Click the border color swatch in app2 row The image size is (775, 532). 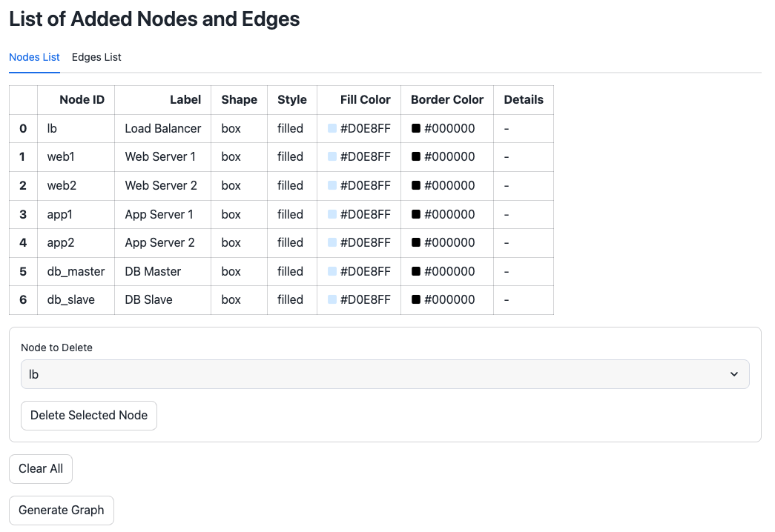416,242
